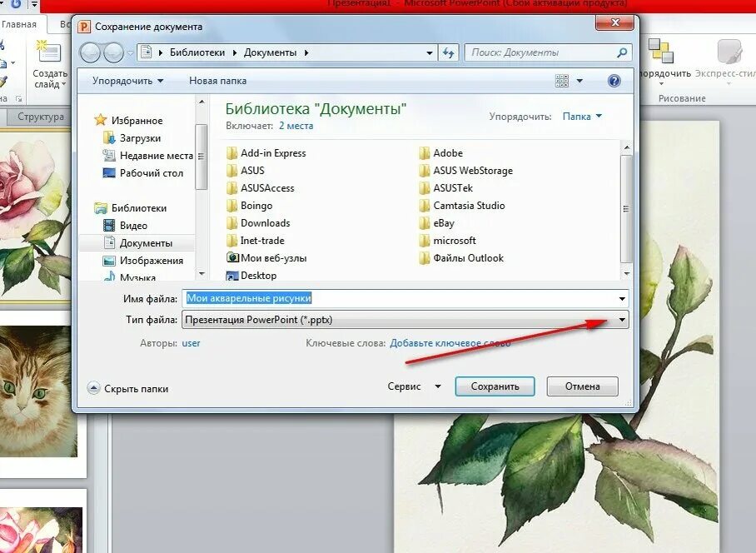Open the Add-in Express folder

(266, 153)
